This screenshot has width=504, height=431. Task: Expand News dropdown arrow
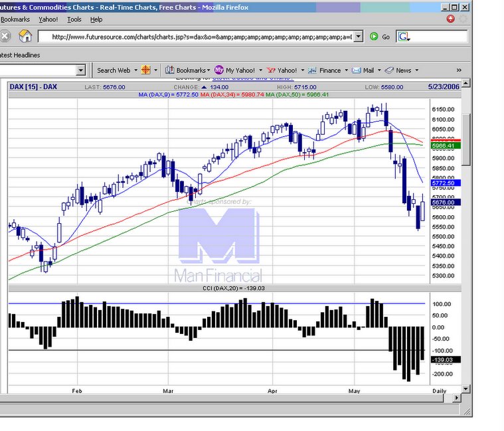pos(417,70)
